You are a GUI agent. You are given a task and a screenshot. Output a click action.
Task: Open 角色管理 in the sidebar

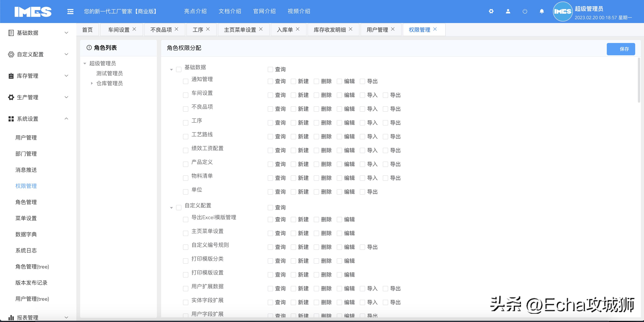[26, 202]
